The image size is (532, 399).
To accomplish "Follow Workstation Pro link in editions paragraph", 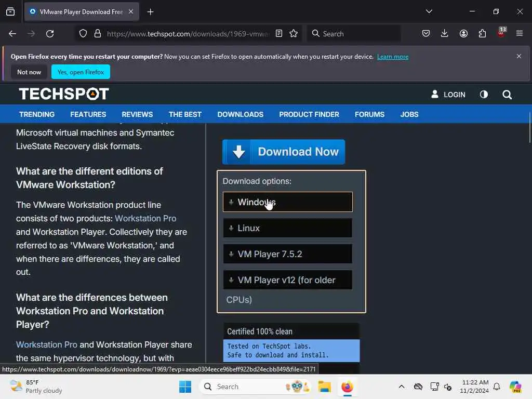I will click(x=145, y=218).
